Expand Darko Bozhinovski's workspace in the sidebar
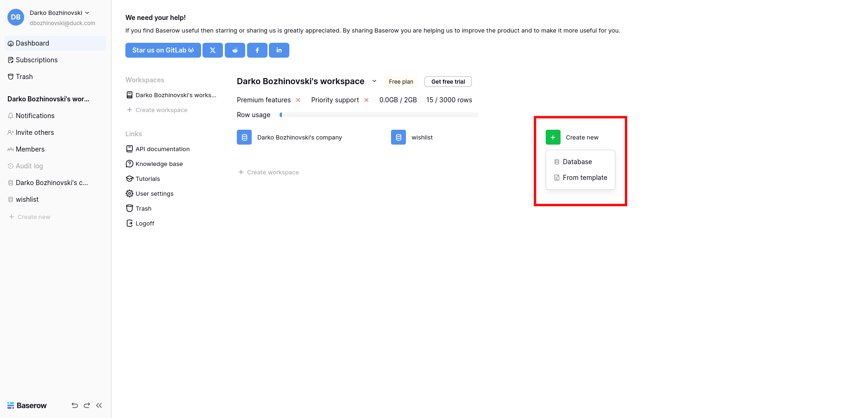 48,99
